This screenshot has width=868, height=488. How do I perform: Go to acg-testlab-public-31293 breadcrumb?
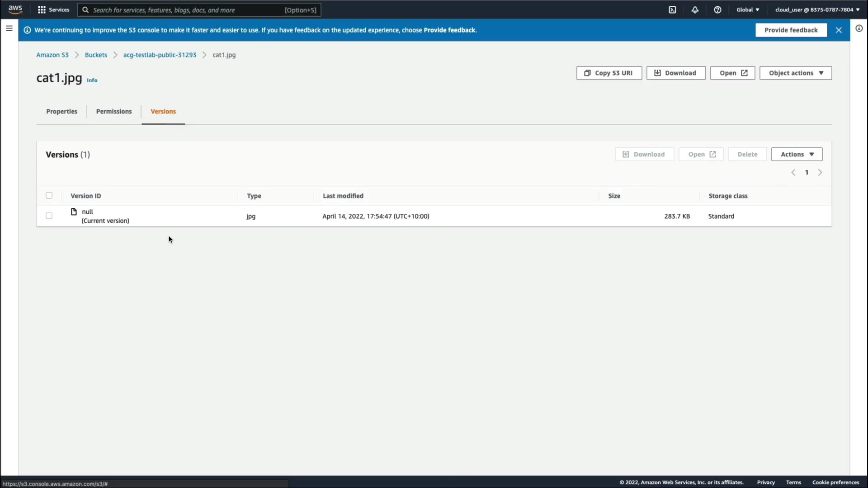[x=160, y=55]
